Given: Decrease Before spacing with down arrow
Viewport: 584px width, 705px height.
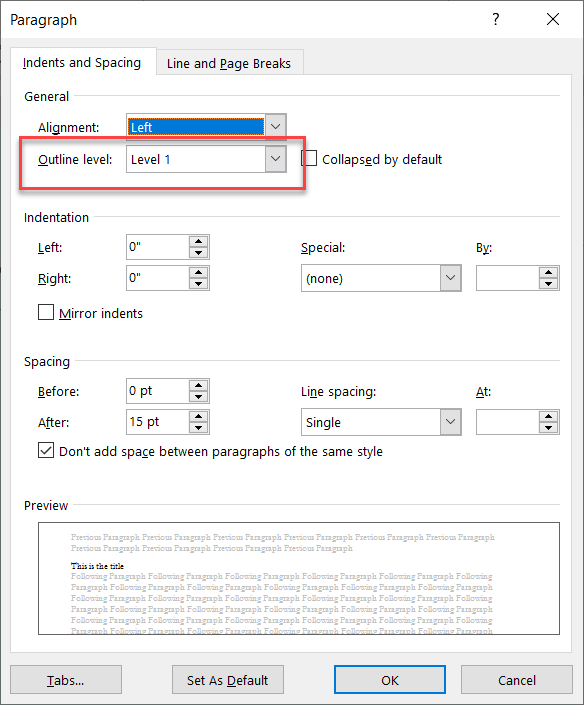Looking at the screenshot, I should [199, 397].
